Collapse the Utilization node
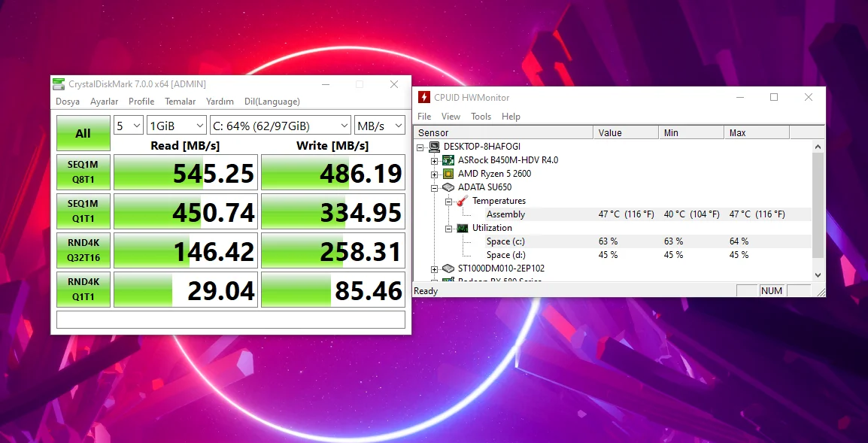The width and height of the screenshot is (868, 443). [x=449, y=228]
